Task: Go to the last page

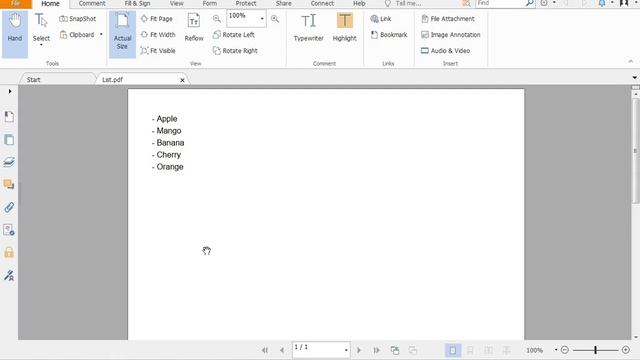Action: coord(376,350)
